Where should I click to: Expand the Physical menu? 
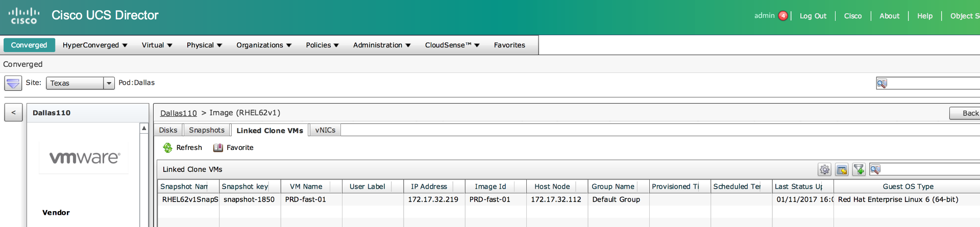point(204,45)
